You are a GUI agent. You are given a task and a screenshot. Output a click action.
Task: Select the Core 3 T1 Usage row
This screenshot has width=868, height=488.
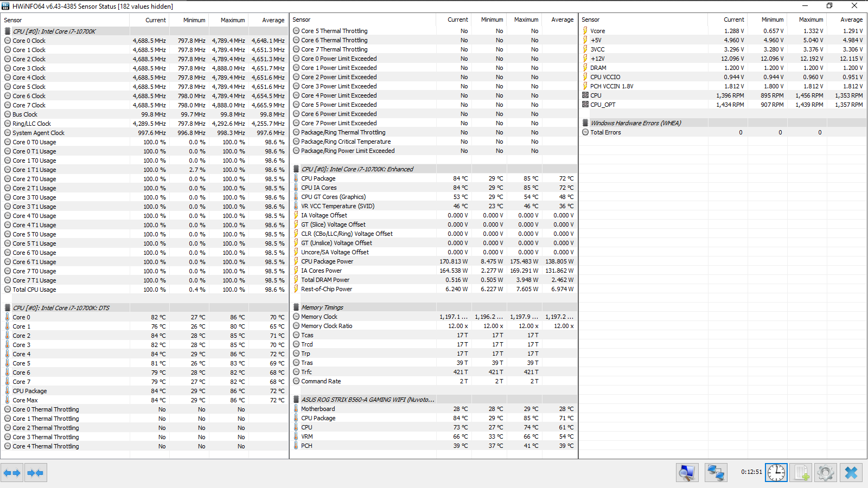144,207
